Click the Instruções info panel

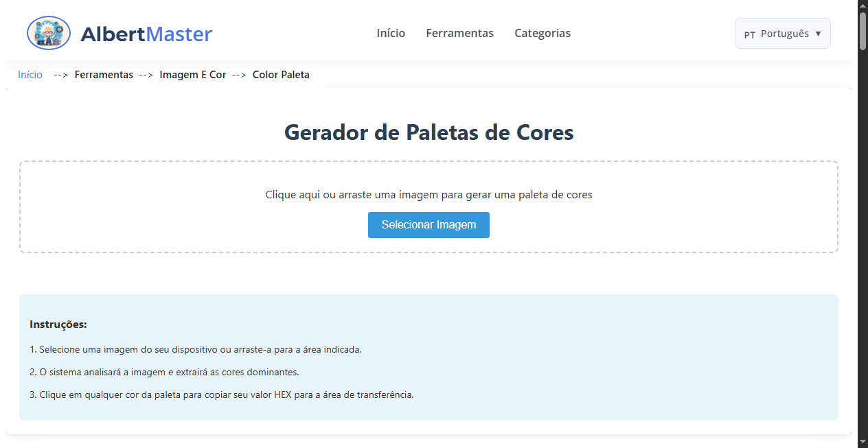point(429,357)
